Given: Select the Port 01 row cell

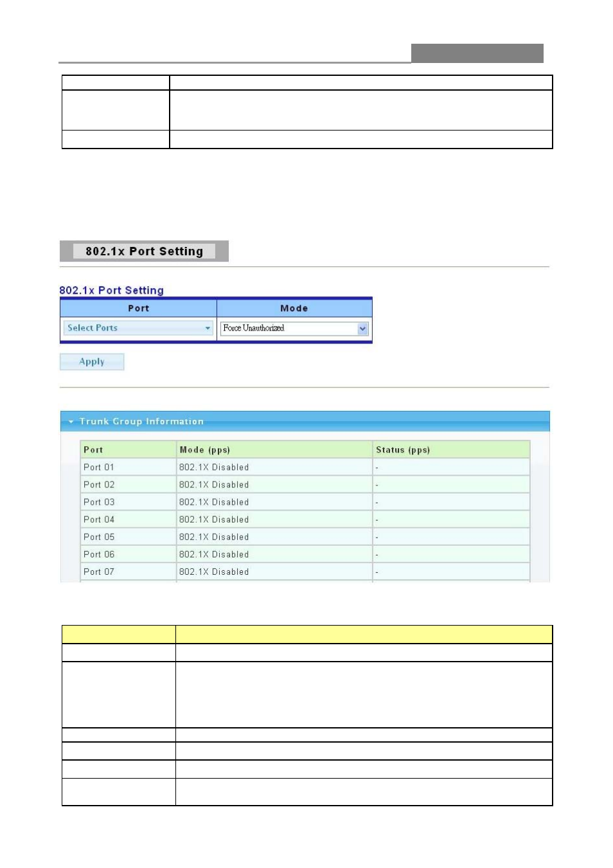Looking at the screenshot, I should pos(129,467).
